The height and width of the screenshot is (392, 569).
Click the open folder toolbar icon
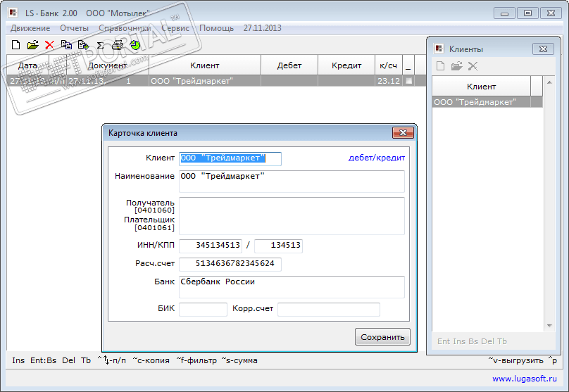pyautogui.click(x=32, y=45)
